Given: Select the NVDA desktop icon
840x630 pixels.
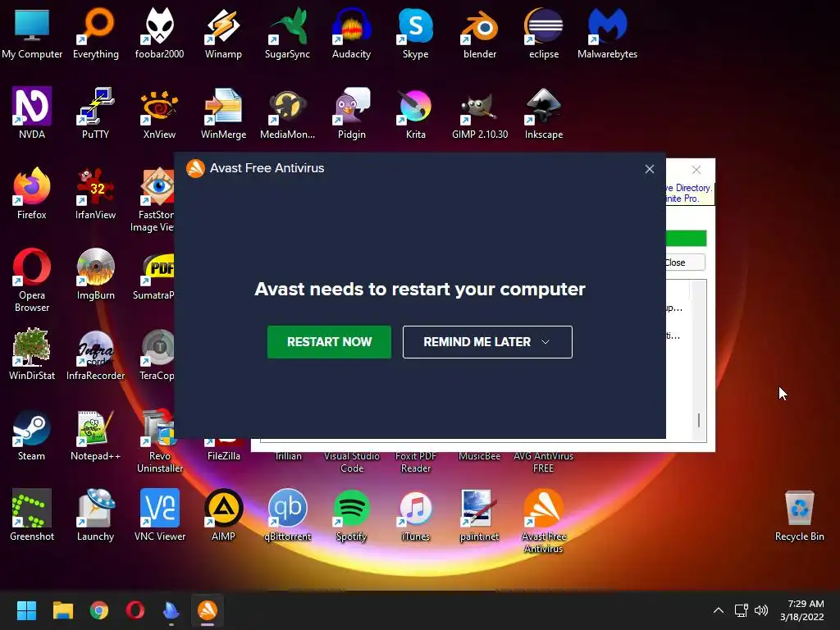Looking at the screenshot, I should point(32,113).
